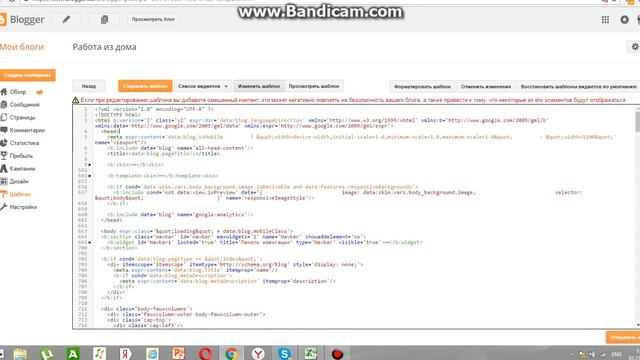Open Bandicam recorder from the taskbar
The image size is (640, 360).
pyautogui.click(x=337, y=354)
